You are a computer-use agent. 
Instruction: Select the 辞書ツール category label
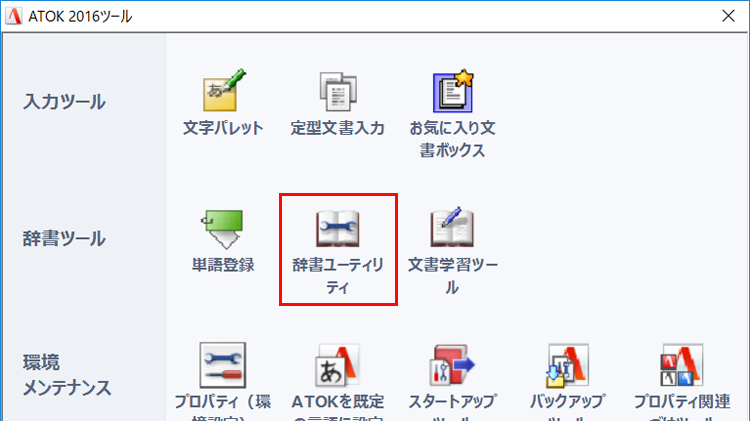[x=64, y=238]
